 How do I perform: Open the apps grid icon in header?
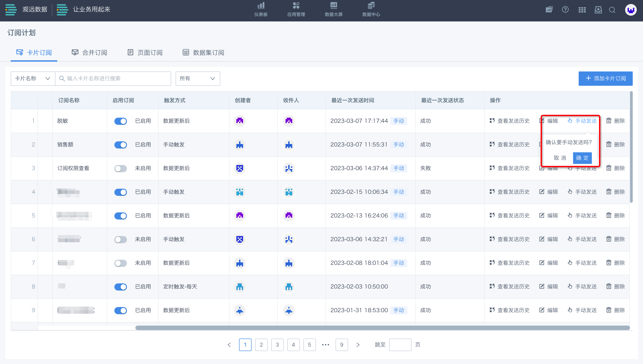(x=582, y=10)
